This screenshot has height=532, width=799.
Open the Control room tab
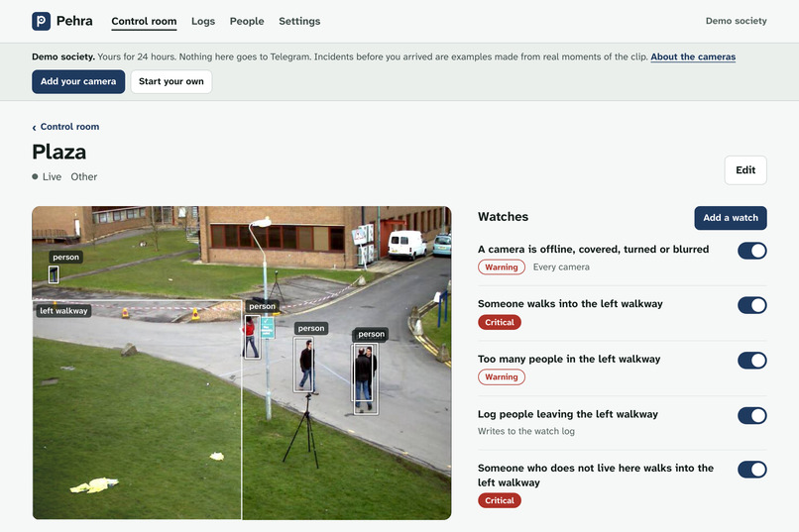(x=144, y=21)
